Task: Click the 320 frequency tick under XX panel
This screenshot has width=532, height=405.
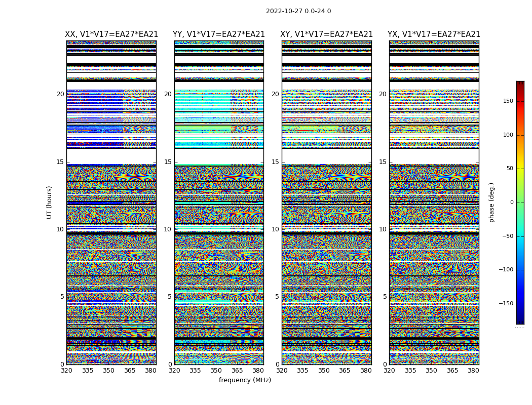Action: 66,371
